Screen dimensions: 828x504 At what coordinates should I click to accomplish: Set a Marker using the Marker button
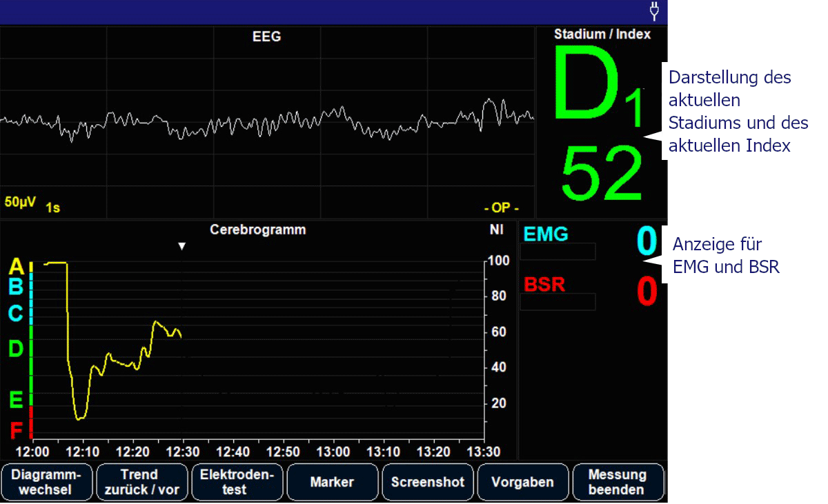click(332, 482)
